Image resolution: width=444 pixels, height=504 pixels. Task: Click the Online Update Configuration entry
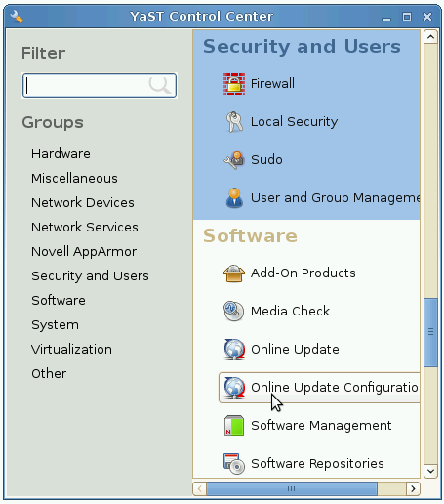pyautogui.click(x=319, y=388)
